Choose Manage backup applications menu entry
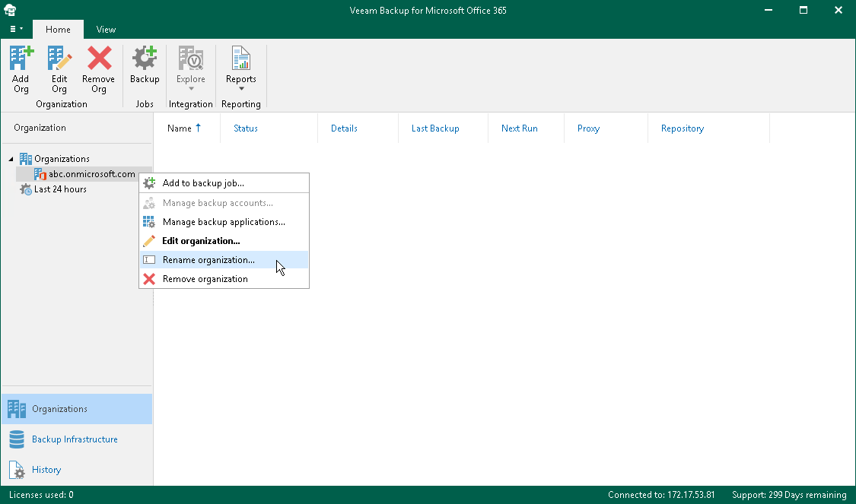This screenshot has height=504, width=856. [x=224, y=222]
